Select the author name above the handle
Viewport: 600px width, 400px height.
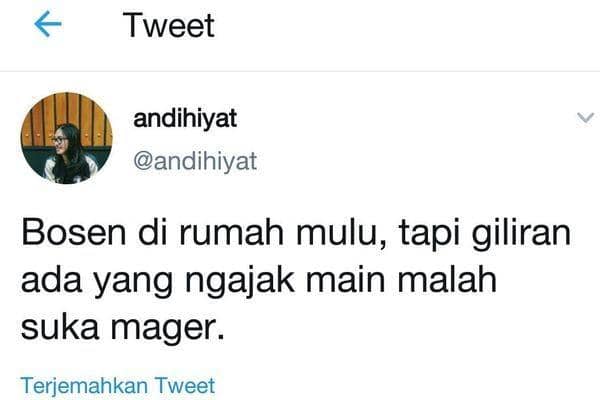click(185, 118)
